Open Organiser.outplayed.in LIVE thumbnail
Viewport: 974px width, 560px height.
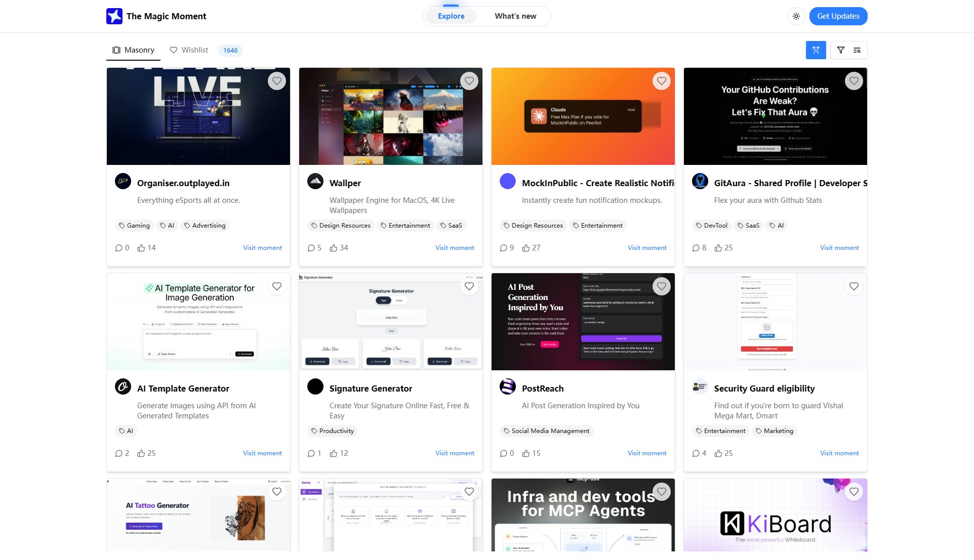[x=198, y=116]
